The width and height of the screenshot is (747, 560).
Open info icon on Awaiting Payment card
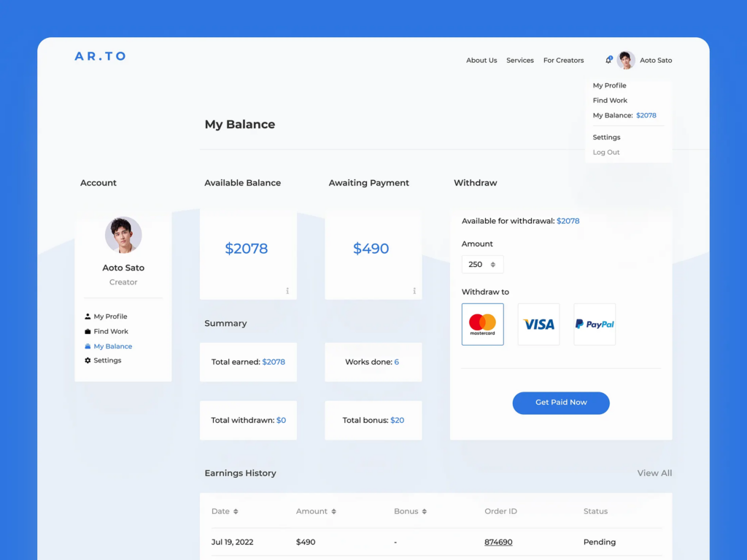pos(414,290)
